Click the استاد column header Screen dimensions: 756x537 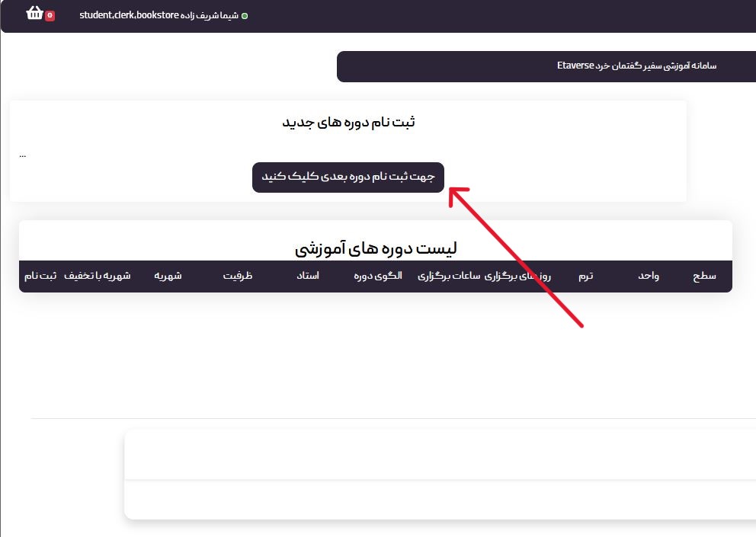pos(308,276)
